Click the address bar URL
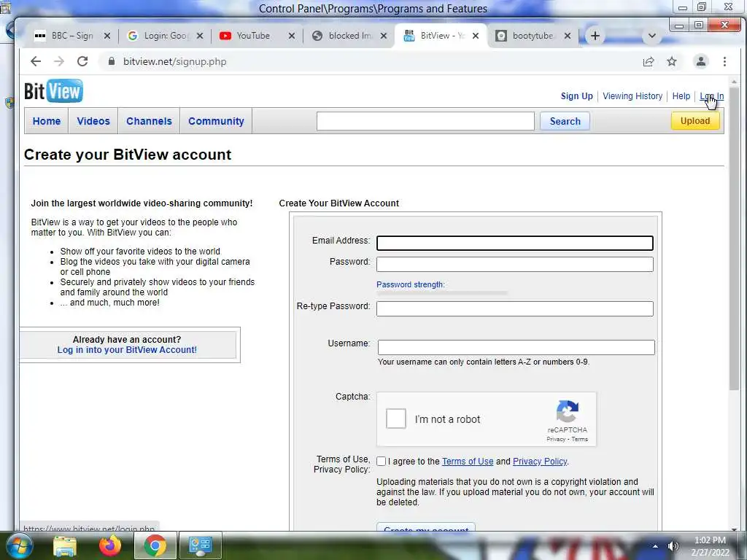Screen dimensions: 747x560 tap(174, 61)
